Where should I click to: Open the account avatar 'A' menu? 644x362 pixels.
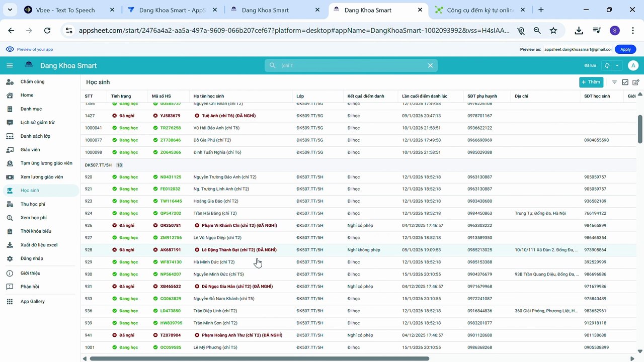click(633, 65)
